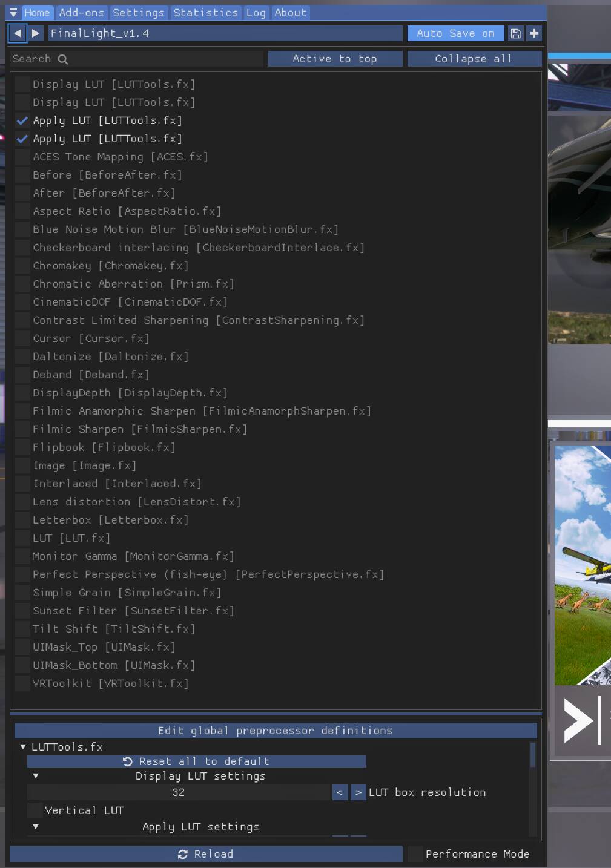The width and height of the screenshot is (611, 868).
Task: Switch to the Home tab
Action: (x=37, y=13)
